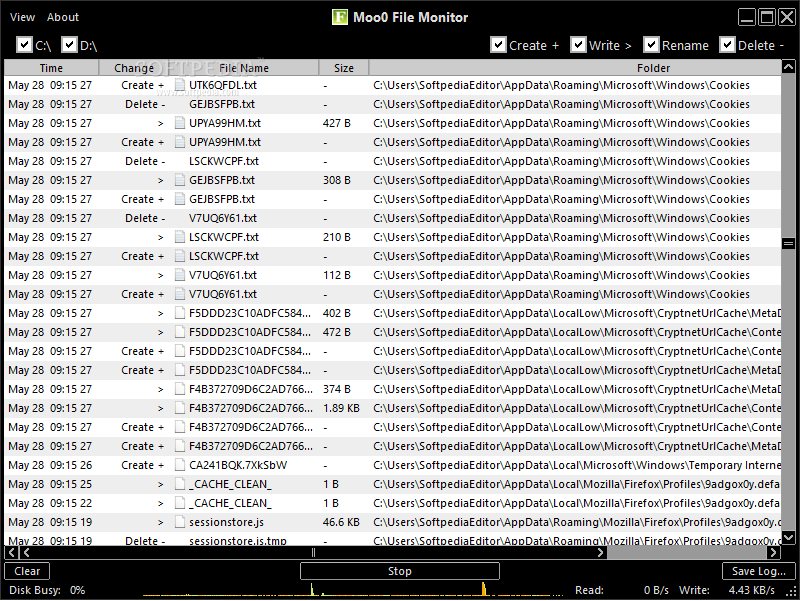Open the About menu
This screenshot has height=601, width=801.
click(62, 16)
